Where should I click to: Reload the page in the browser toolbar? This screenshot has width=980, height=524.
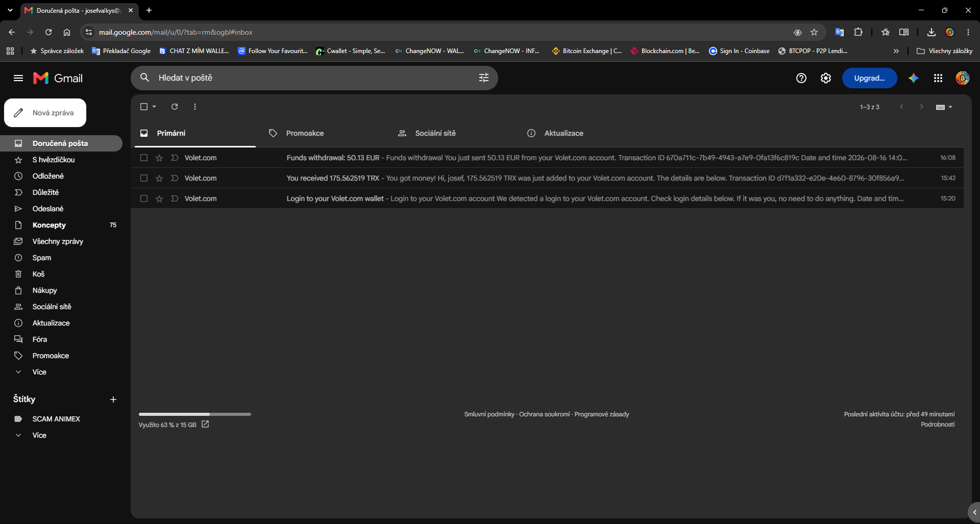pos(48,32)
